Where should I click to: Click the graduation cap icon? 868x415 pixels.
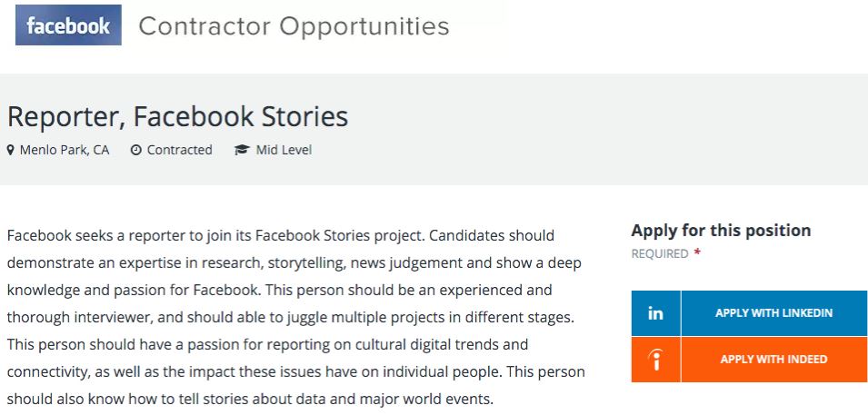coord(242,150)
